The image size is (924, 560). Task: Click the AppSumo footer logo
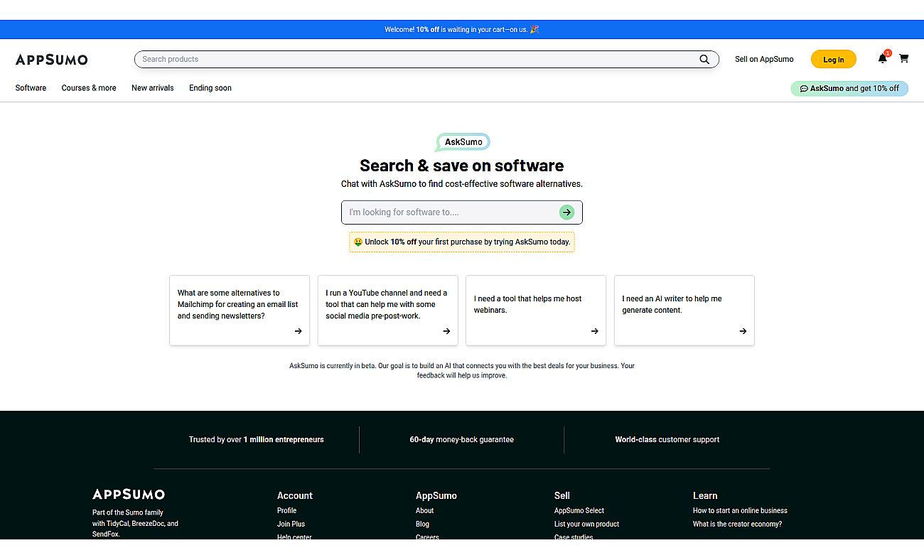(129, 495)
